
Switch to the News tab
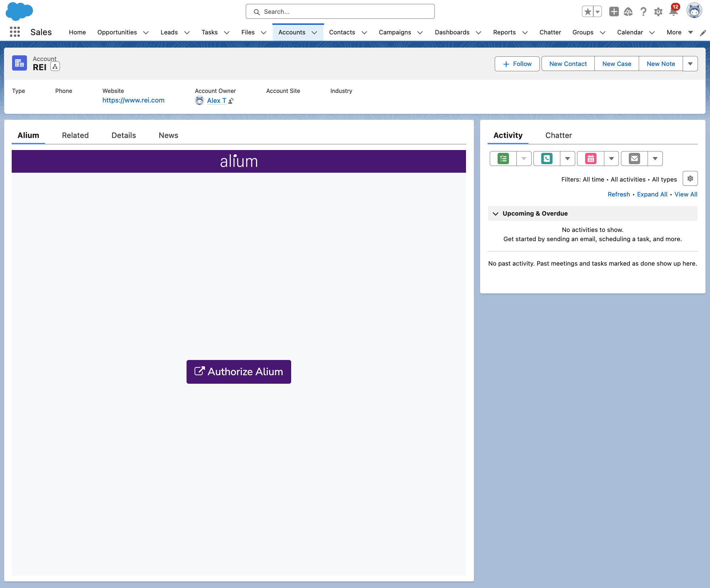click(168, 135)
